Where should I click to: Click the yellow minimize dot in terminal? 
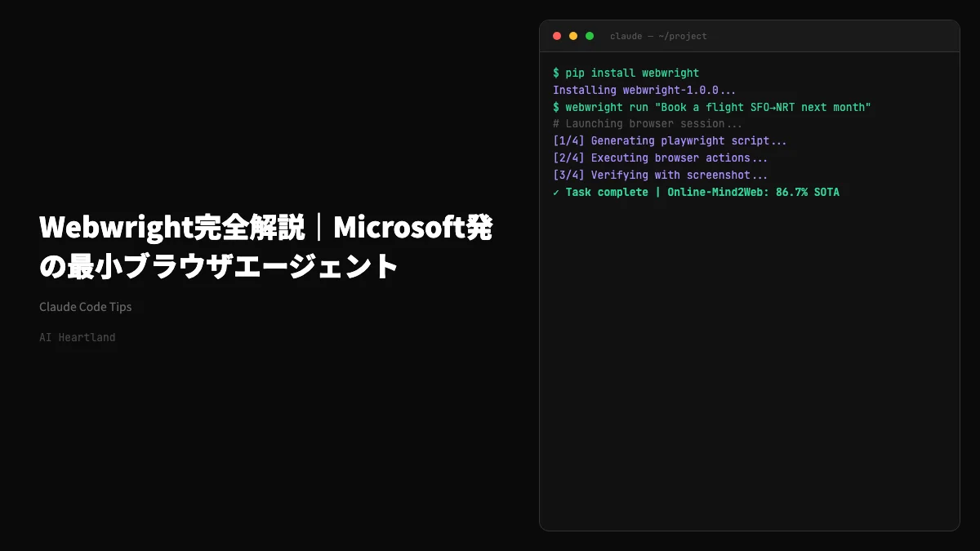[x=573, y=36]
